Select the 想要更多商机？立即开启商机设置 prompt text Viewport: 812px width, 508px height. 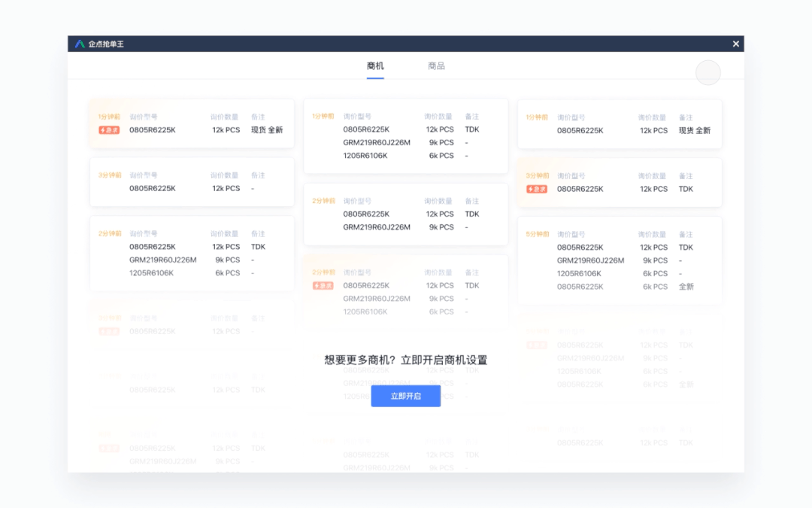tap(405, 360)
